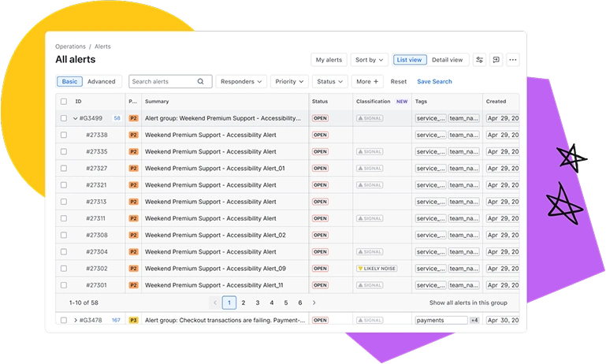Click the magnifier icon in search box
The image size is (606, 364).
[201, 81]
